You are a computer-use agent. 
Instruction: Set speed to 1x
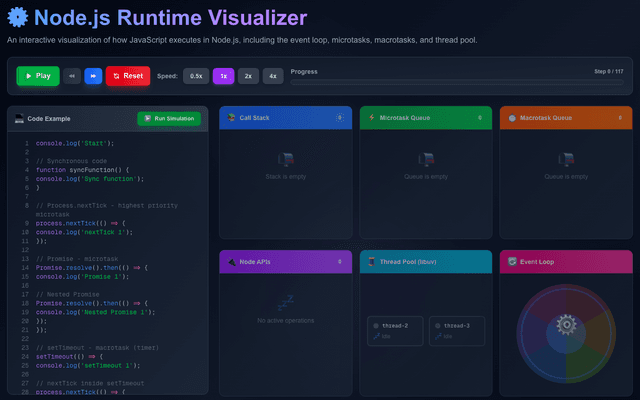click(x=223, y=76)
